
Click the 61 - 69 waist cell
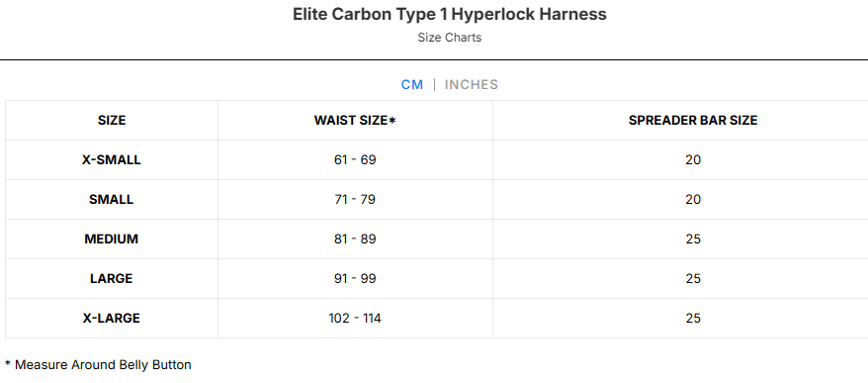tap(355, 160)
